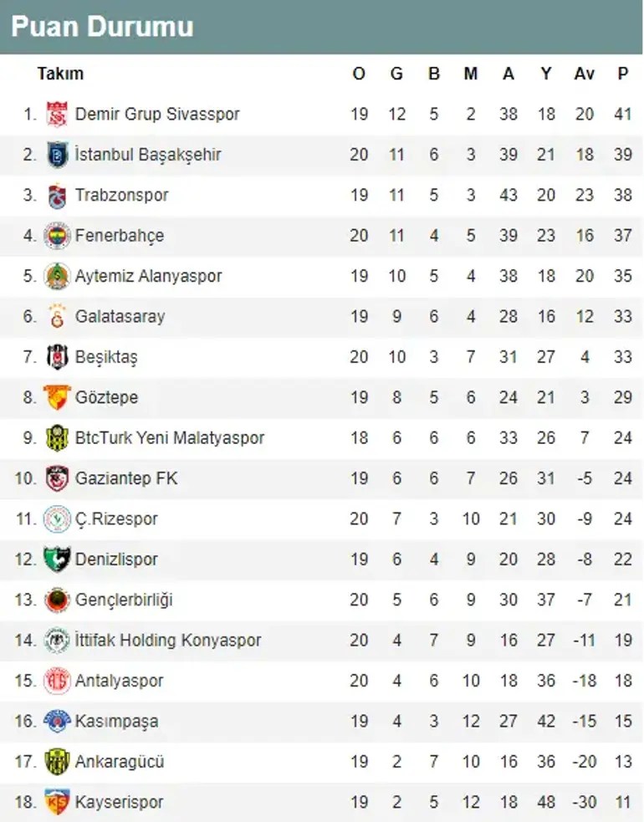
Task: Click the Takım column header
Action: coord(60,74)
